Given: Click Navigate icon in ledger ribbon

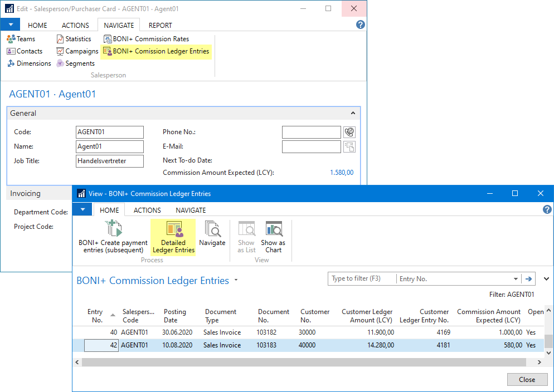Looking at the screenshot, I should click(212, 234).
